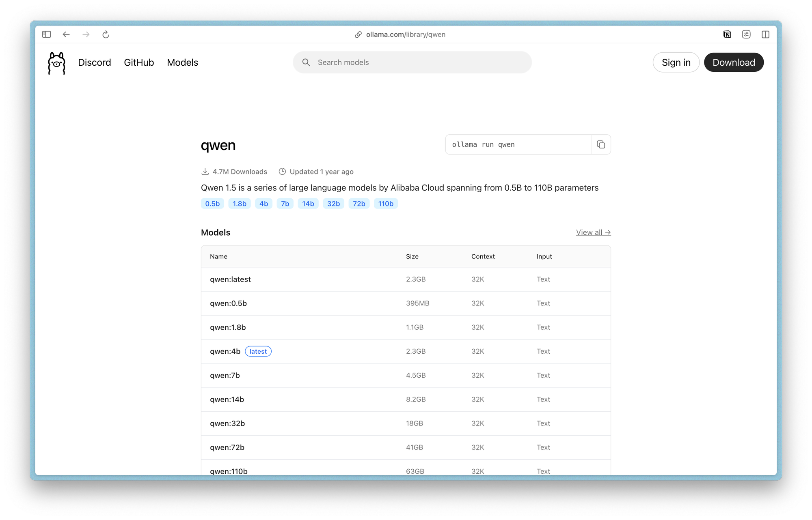Open the qwen:4b model
812x520 pixels.
225,351
